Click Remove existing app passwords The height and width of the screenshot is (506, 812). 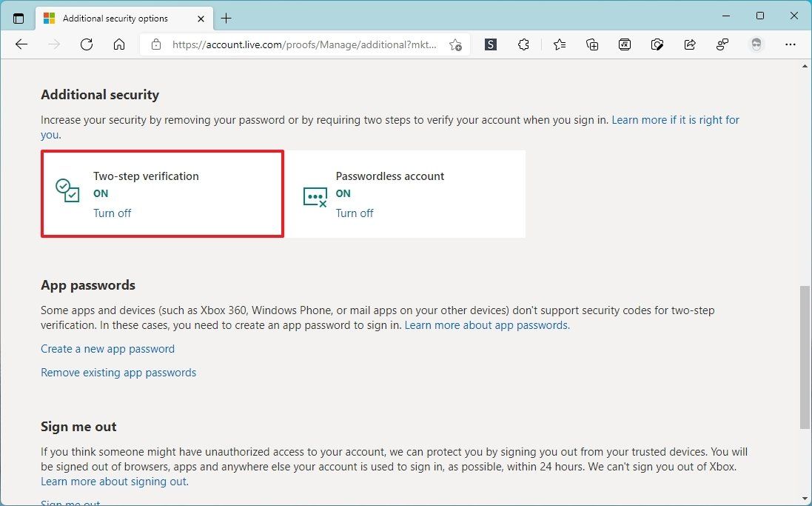point(118,372)
